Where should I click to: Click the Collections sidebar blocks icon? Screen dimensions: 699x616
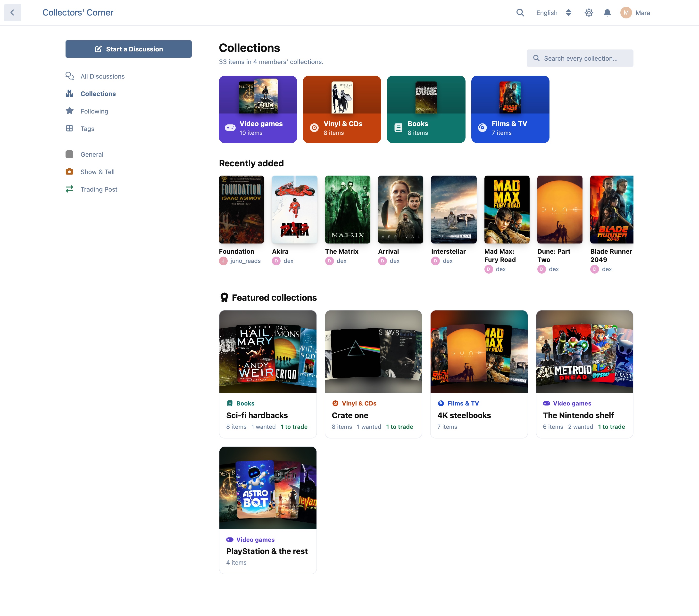coord(69,93)
